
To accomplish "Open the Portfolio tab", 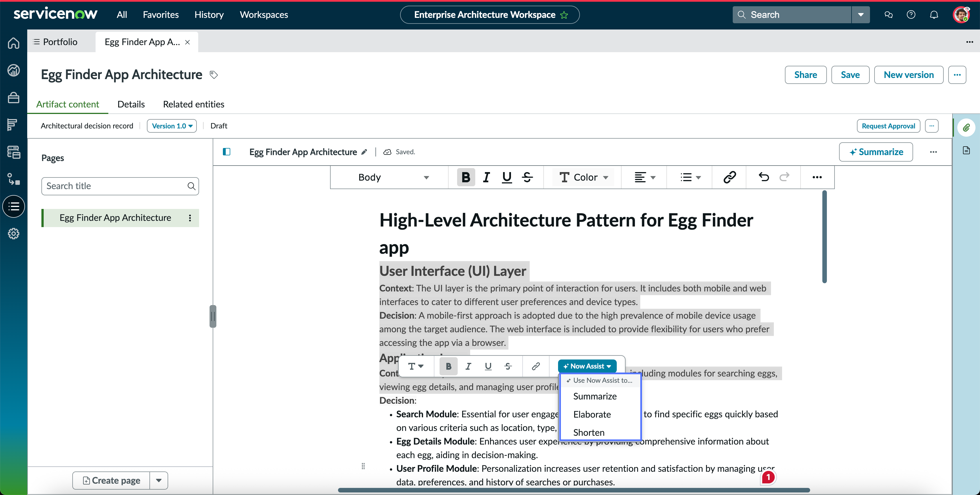I will pyautogui.click(x=56, y=42).
